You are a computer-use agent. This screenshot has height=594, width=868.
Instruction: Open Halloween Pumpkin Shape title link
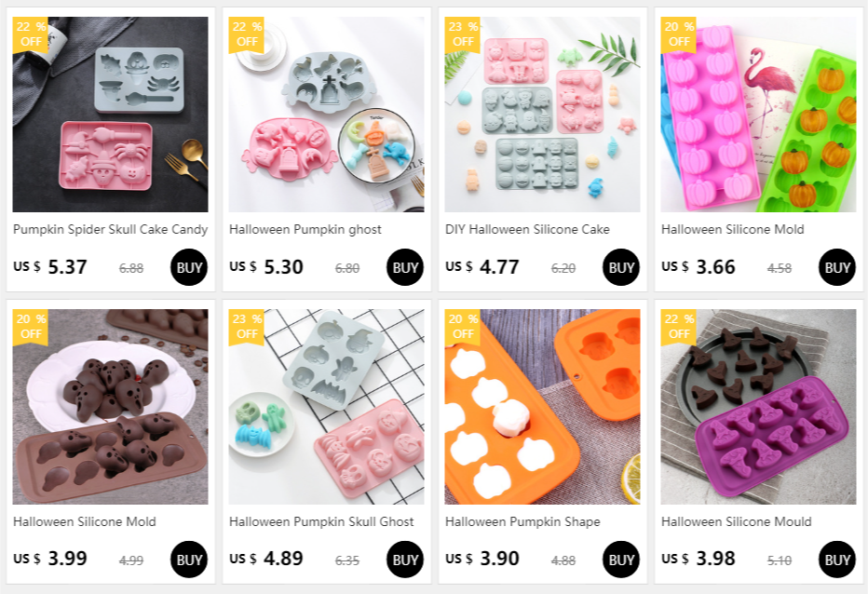click(x=522, y=521)
